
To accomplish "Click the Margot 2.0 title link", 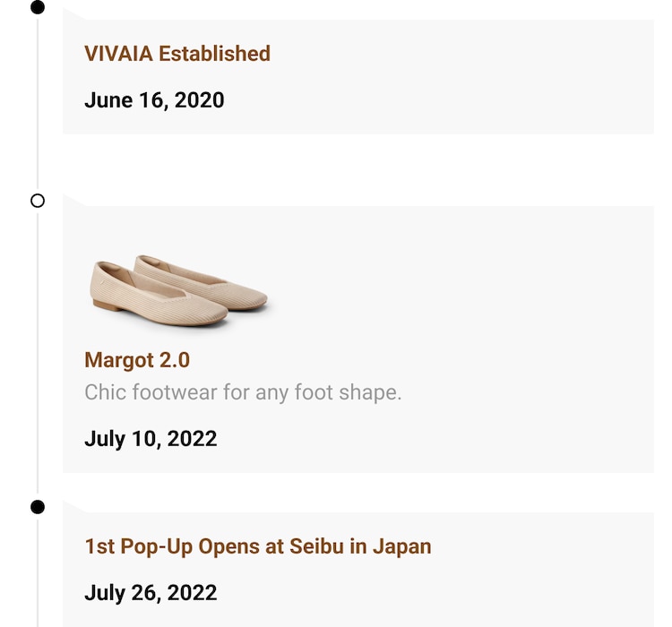I will [x=137, y=360].
